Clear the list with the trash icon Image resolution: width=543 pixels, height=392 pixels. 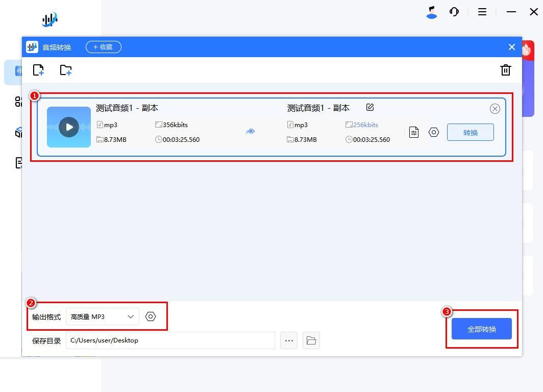click(506, 70)
